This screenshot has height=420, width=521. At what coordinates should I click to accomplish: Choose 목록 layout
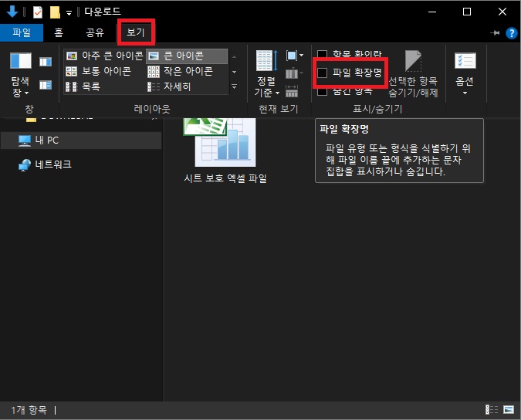coord(83,86)
